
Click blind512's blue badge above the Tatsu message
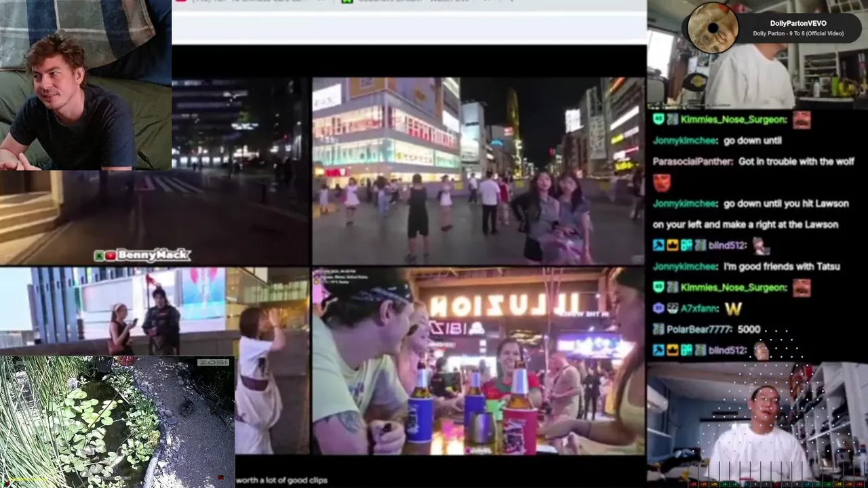658,245
